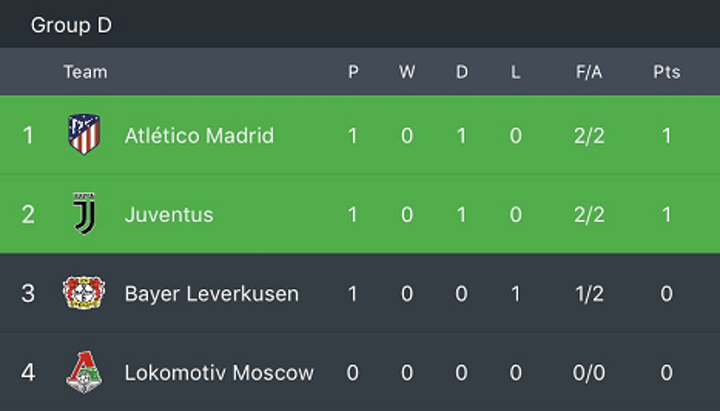Image resolution: width=720 pixels, height=411 pixels.
Task: Click Bayer Leverkusen's 1/2 goals value
Action: pyautogui.click(x=589, y=293)
